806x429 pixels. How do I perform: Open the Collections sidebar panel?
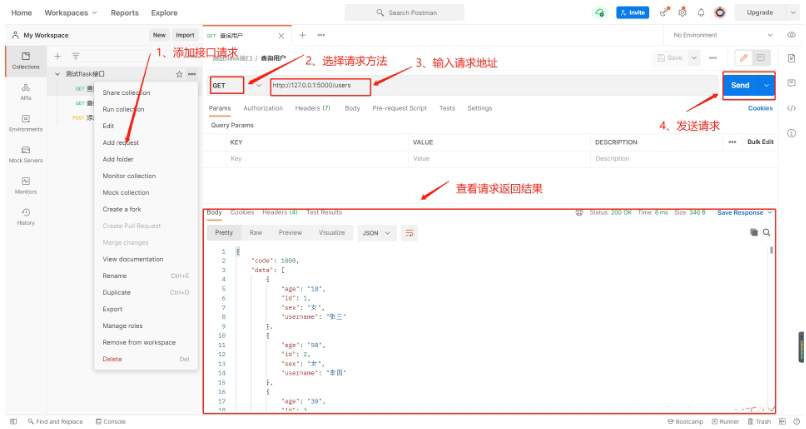coord(25,60)
